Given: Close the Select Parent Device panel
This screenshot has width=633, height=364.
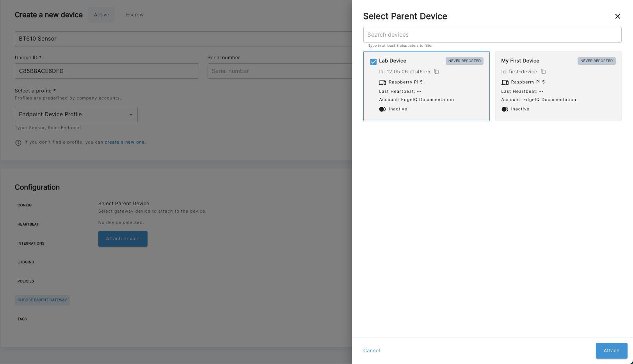Looking at the screenshot, I should [x=617, y=16].
